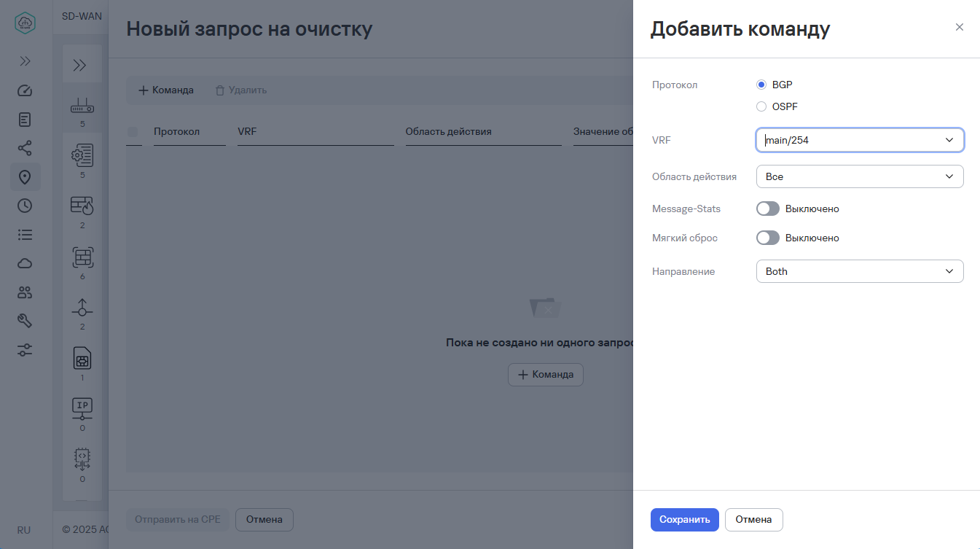Select the IP network icon
980x549 pixels.
[82, 409]
